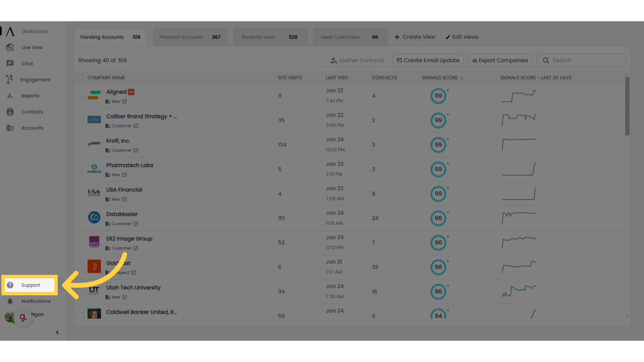Image resolution: width=644 pixels, height=362 pixels.
Task: Collapse the left sidebar navigation
Action: 57,332
